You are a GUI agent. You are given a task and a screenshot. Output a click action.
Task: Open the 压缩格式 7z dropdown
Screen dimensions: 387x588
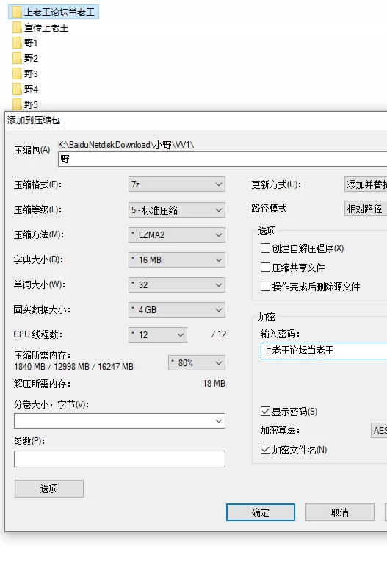tap(177, 184)
